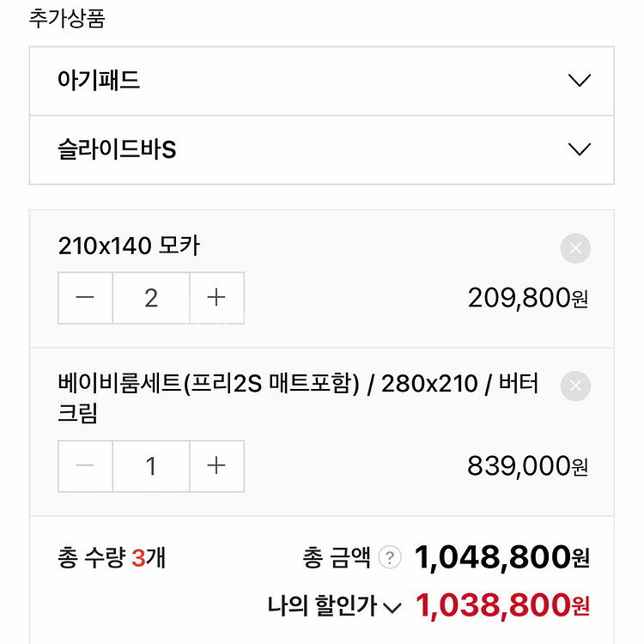Screen dimensions: 644x644
Task: Click the 총 수량 3개 label
Action: [112, 558]
